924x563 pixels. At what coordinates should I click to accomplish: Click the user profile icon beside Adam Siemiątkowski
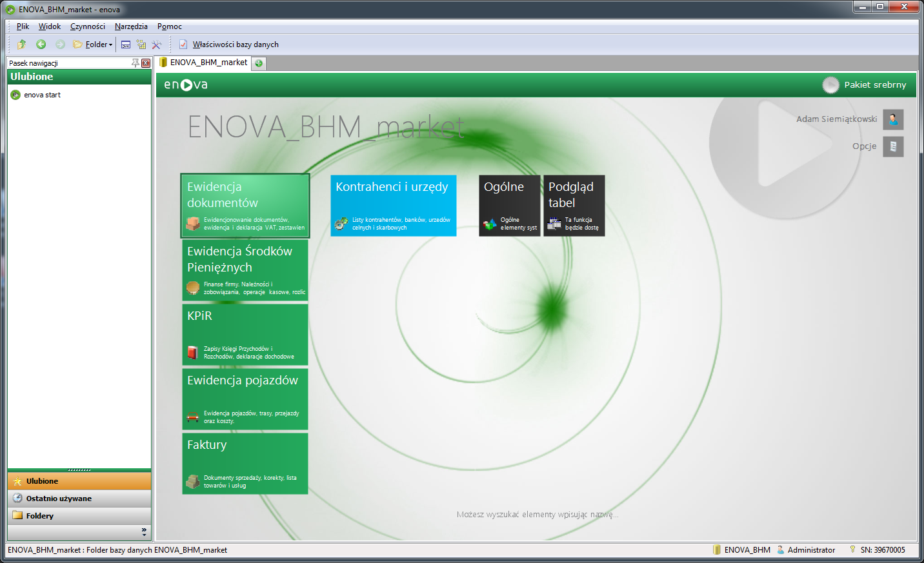pos(893,119)
